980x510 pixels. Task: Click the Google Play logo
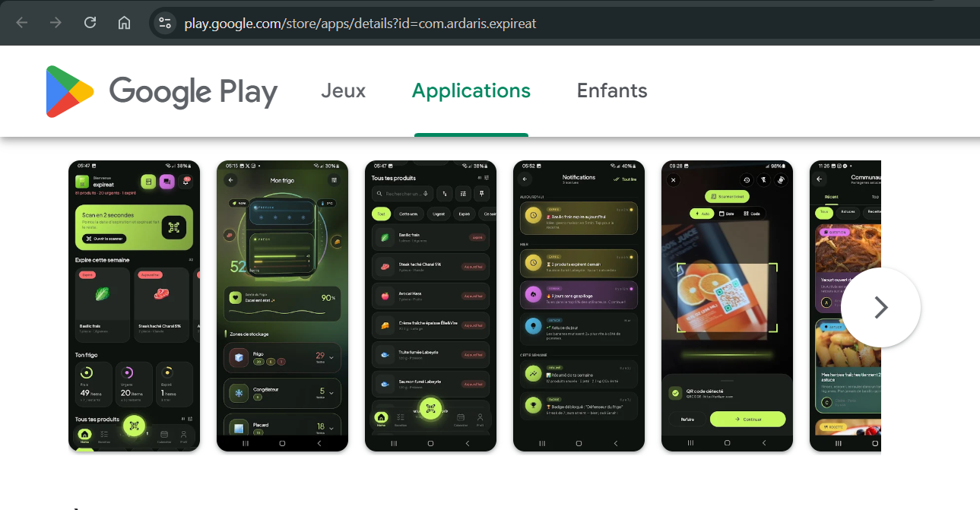pyautogui.click(x=161, y=91)
